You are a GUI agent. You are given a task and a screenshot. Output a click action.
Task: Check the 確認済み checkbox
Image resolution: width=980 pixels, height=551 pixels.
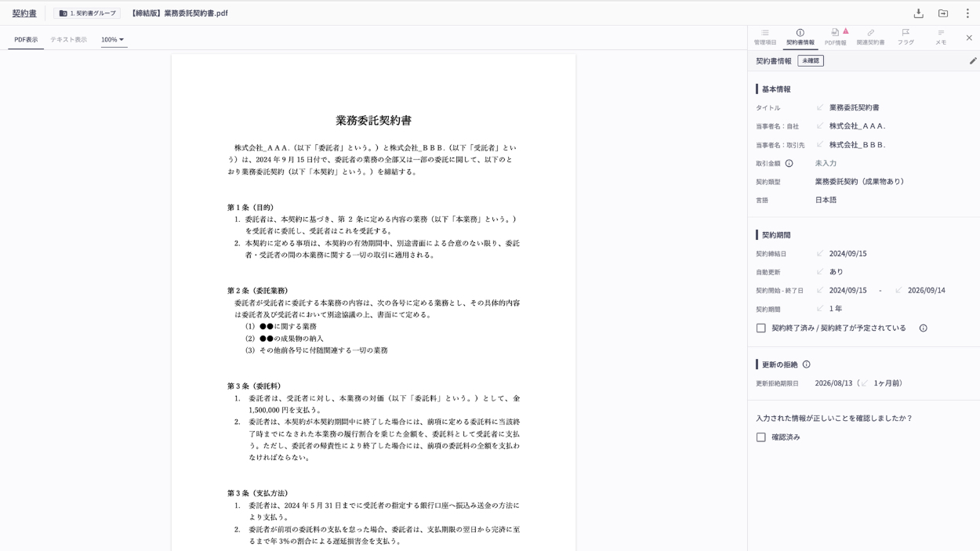(760, 437)
